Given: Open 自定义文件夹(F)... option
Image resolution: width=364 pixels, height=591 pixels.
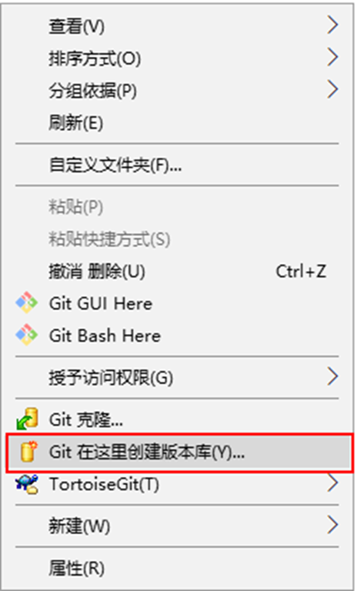Looking at the screenshot, I should pos(177,165).
